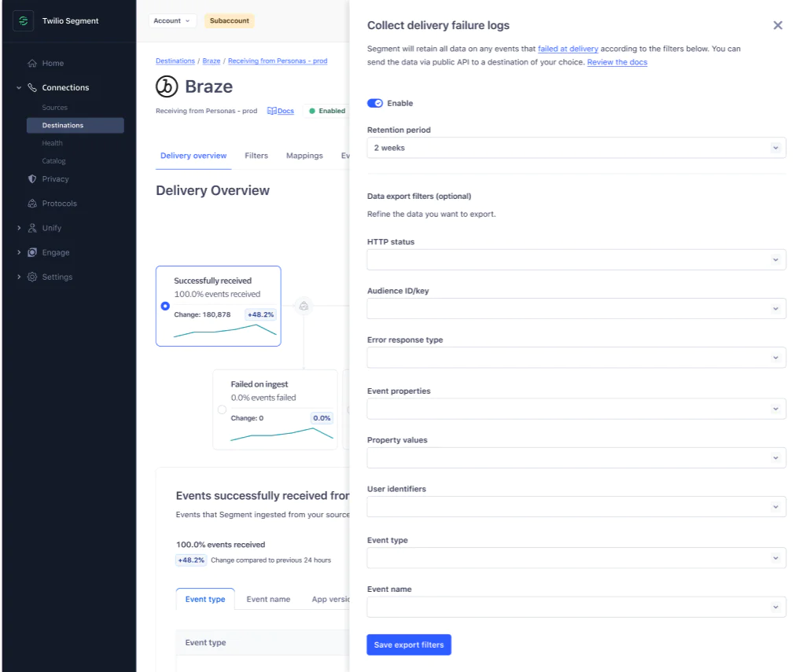Click the Twilio Segment logo
Screen dimensions: 799x672
[x=23, y=20]
